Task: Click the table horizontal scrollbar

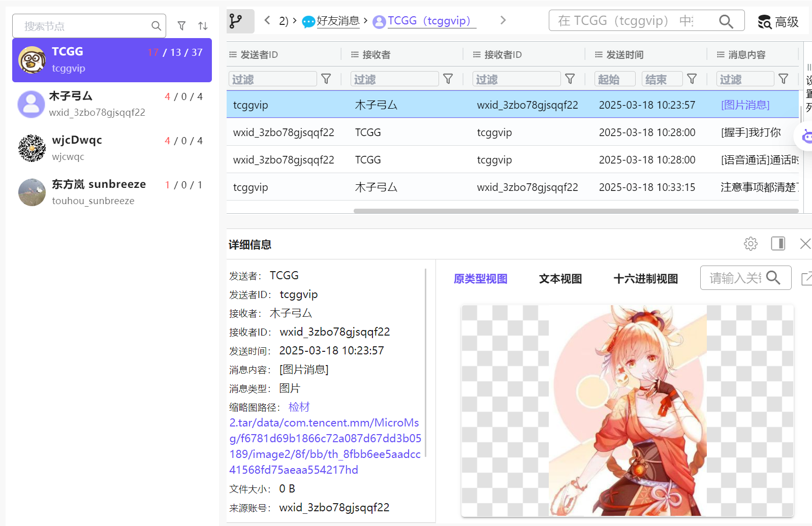Action: [x=576, y=211]
